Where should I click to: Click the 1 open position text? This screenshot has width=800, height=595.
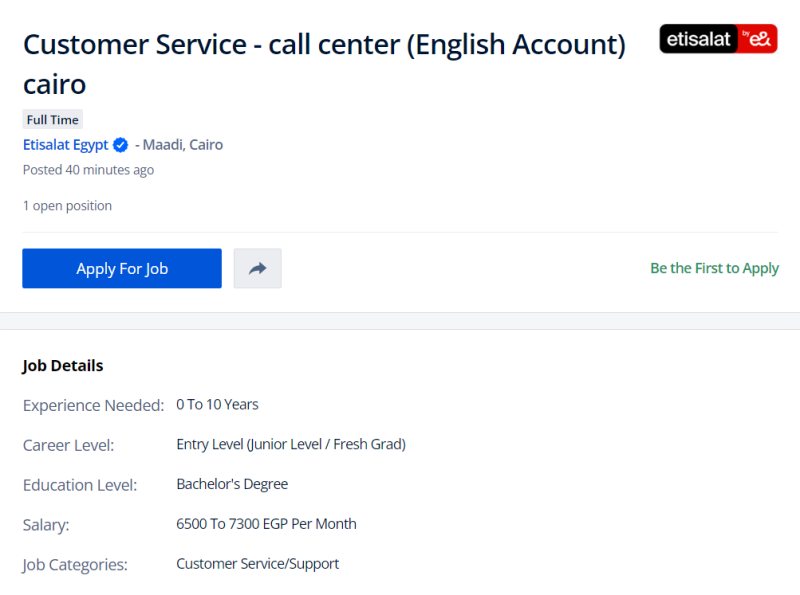click(67, 206)
